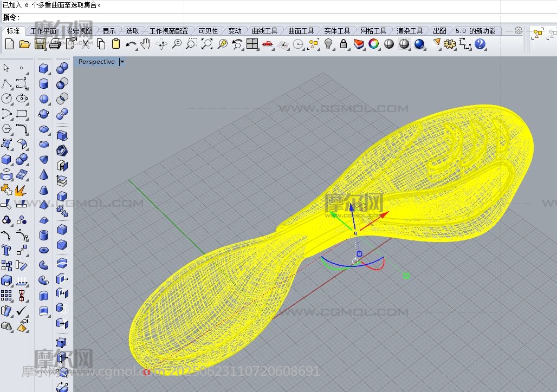
Task: Click the toolbar settings gear icon
Action: 519,30
